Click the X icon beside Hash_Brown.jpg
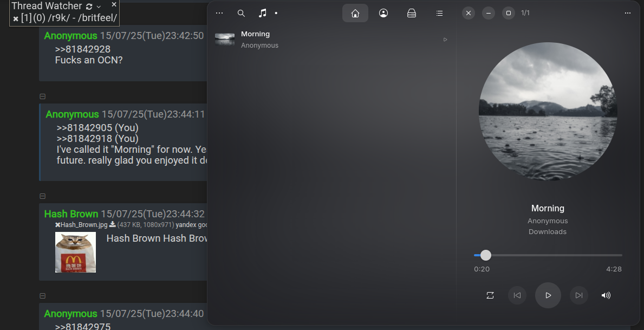Viewport: 644px width, 330px height. pos(57,225)
